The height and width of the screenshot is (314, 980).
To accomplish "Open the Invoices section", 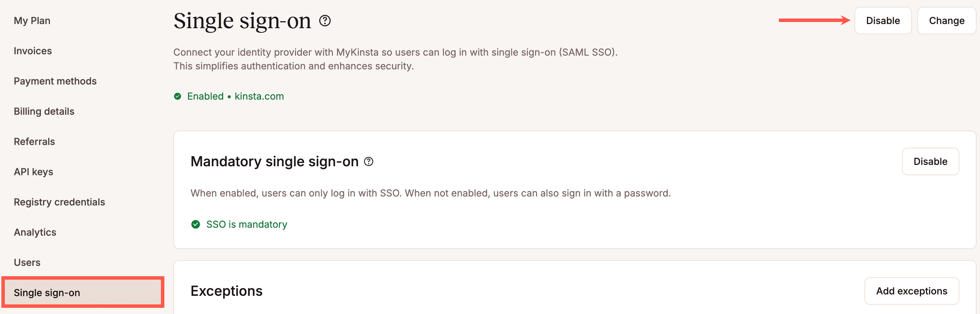I will coord(33,51).
